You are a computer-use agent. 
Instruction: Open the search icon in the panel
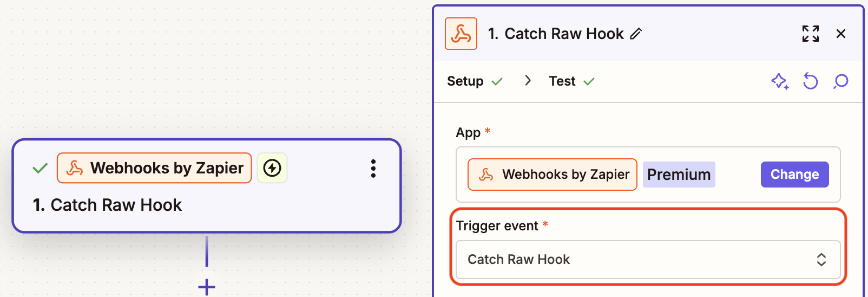[841, 81]
